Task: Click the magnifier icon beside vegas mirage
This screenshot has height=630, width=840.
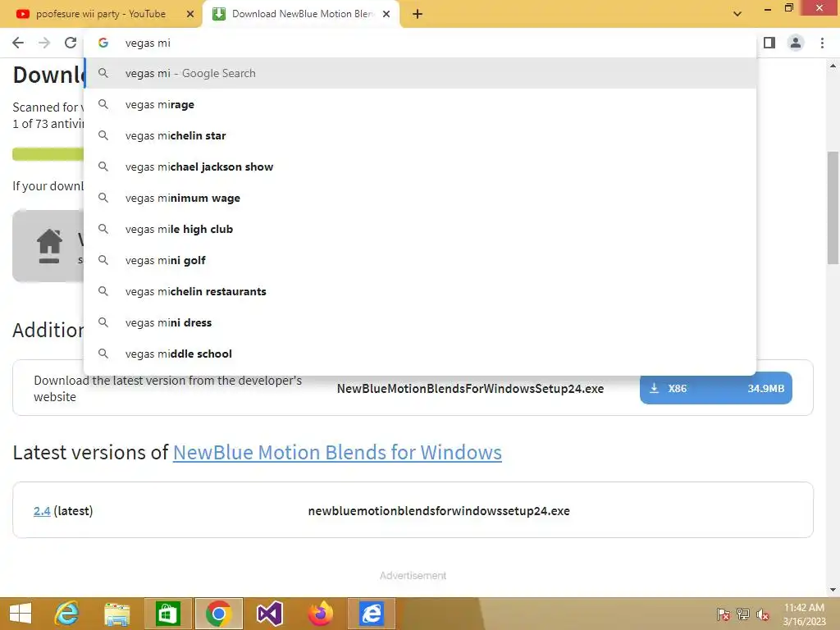Action: [x=103, y=104]
